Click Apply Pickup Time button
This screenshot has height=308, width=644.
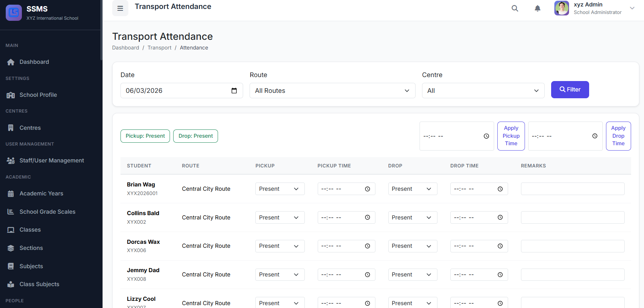point(511,136)
